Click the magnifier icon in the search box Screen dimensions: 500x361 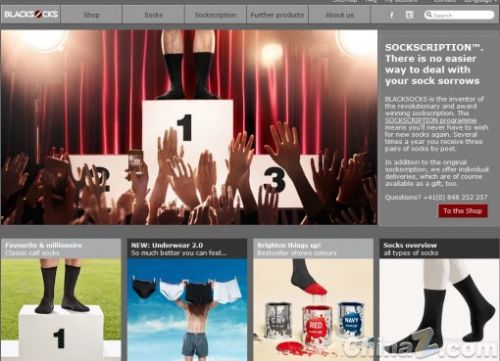click(429, 15)
